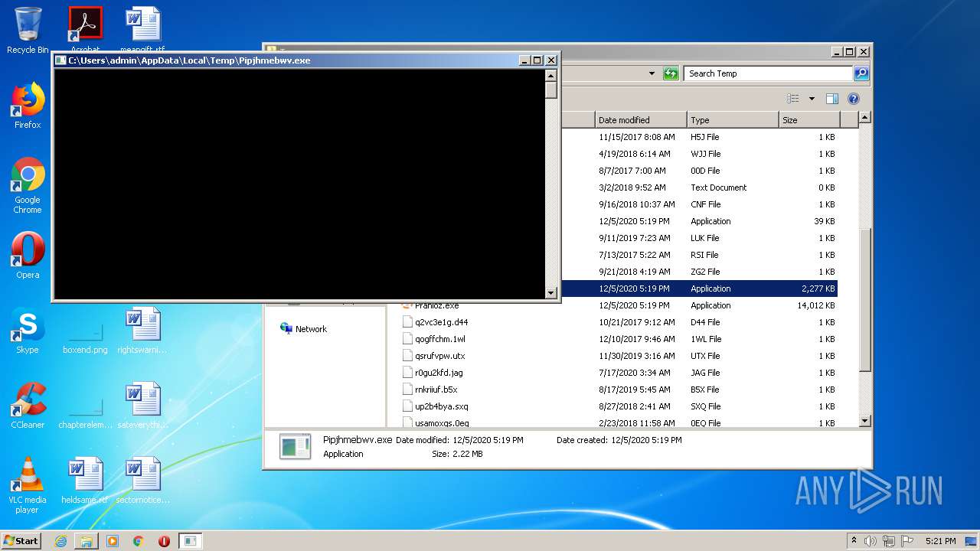
Task: Click the Explorer refresh button
Action: pyautogui.click(x=671, y=73)
